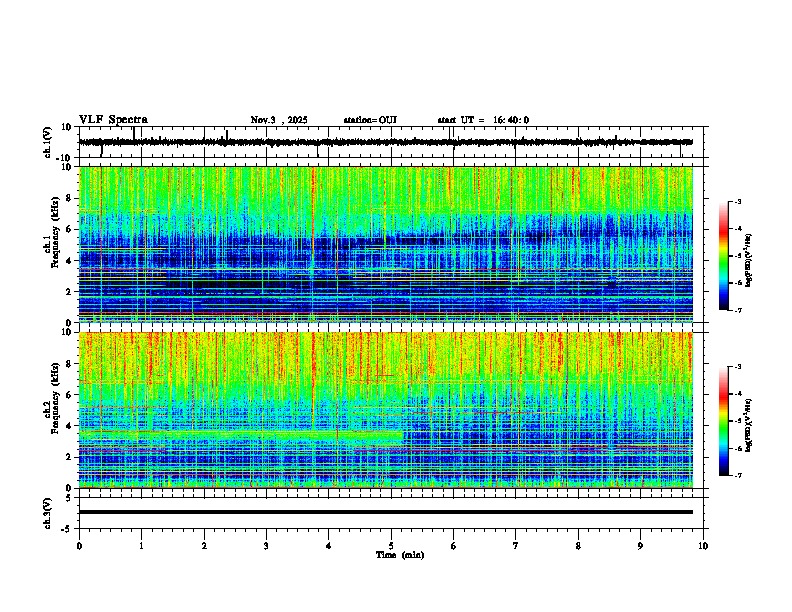
Task: Click the time-axis tick label "5"
Action: [x=391, y=546]
